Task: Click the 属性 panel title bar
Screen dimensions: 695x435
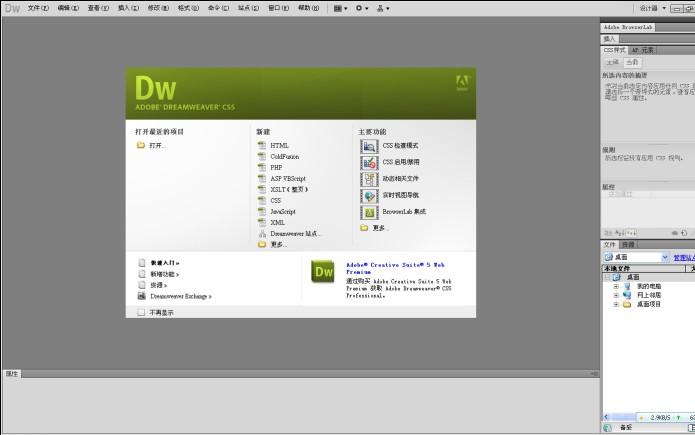Action: click(x=301, y=374)
